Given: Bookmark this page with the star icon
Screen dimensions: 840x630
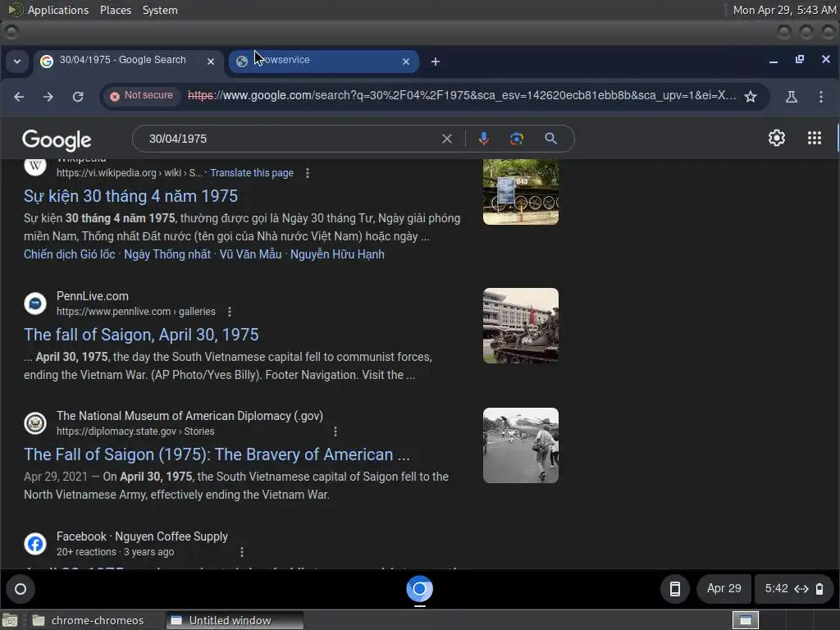Looking at the screenshot, I should coord(751,97).
